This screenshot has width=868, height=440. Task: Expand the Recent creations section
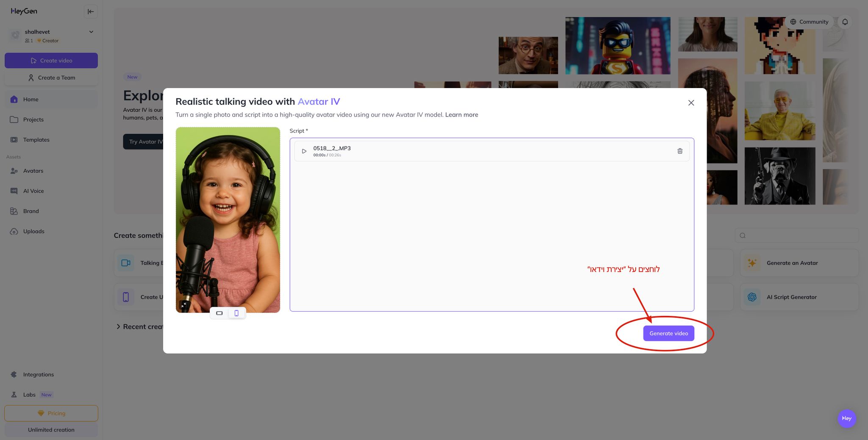[118, 327]
